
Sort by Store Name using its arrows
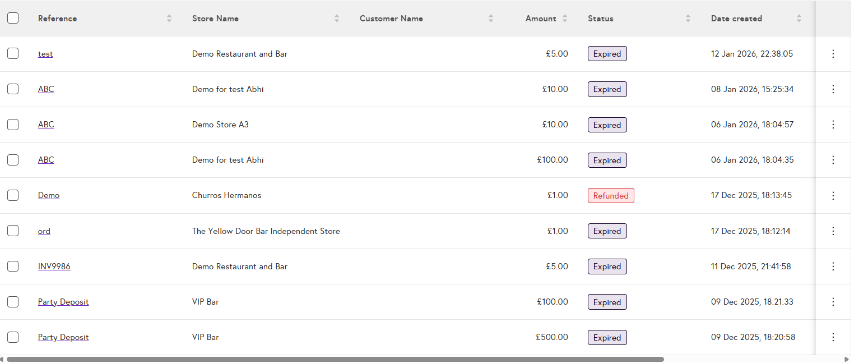337,19
